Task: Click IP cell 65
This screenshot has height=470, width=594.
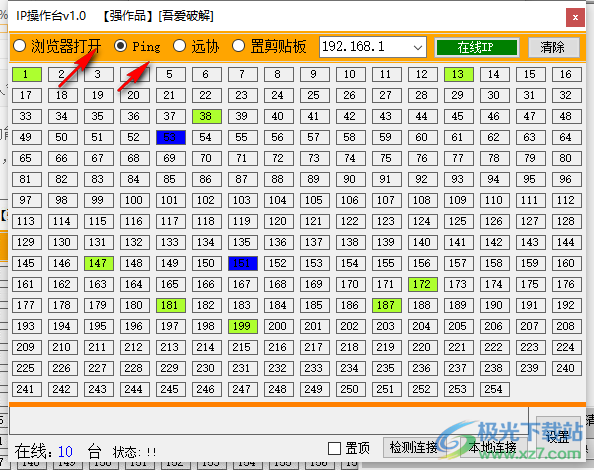Action: [x=27, y=158]
